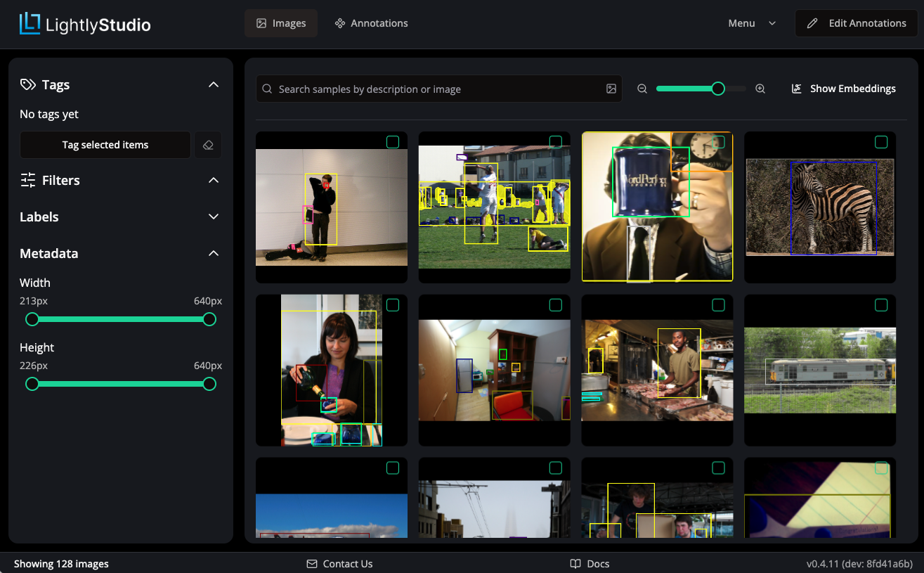
Task: Select the zebra image checkbox
Action: [x=881, y=142]
